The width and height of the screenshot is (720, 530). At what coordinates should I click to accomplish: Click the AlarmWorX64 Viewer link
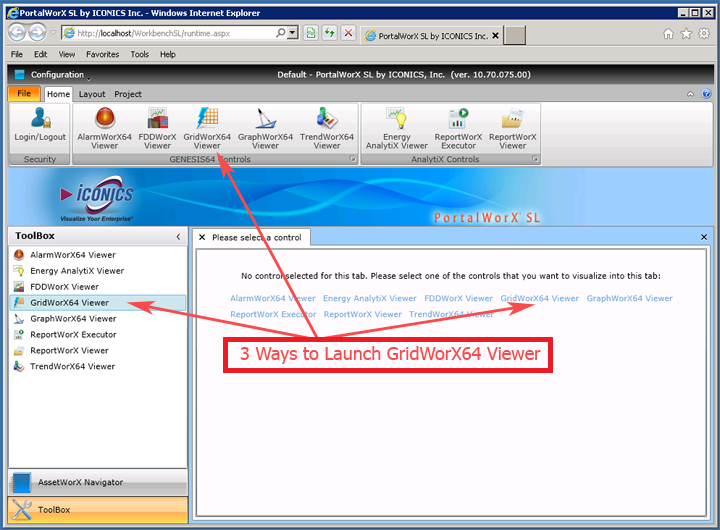tap(273, 299)
